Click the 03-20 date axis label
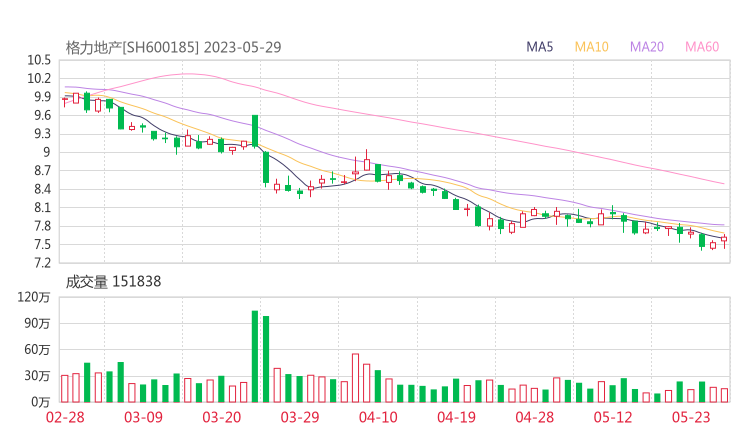Image resolution: width=740 pixels, height=440 pixels. [x=222, y=417]
